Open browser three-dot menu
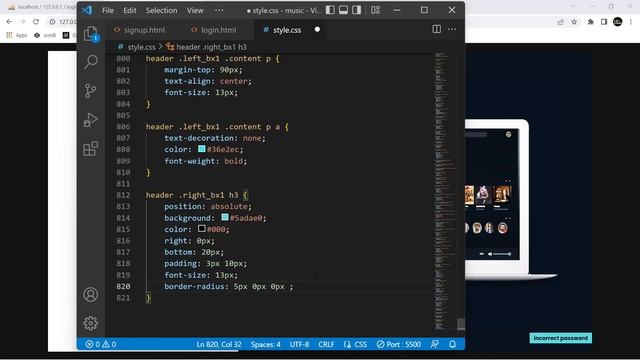Viewport: 640px width, 360px height. click(x=631, y=22)
